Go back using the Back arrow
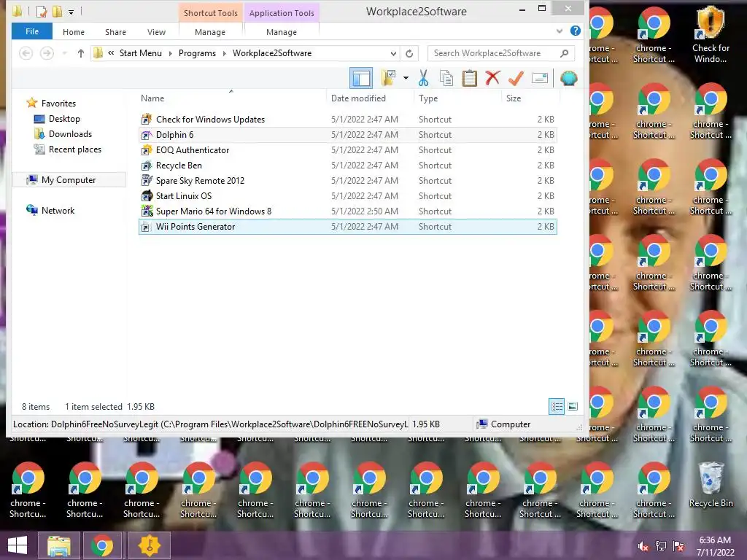 [26, 52]
